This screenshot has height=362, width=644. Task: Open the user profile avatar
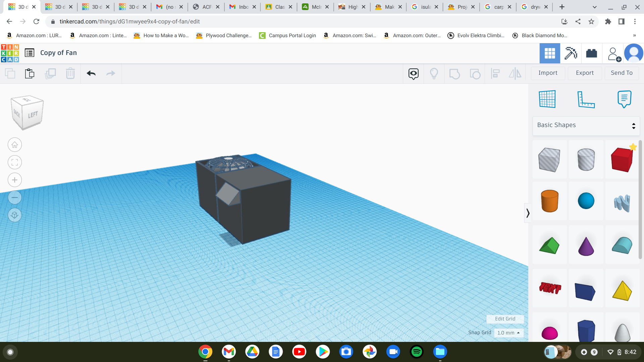tap(634, 53)
